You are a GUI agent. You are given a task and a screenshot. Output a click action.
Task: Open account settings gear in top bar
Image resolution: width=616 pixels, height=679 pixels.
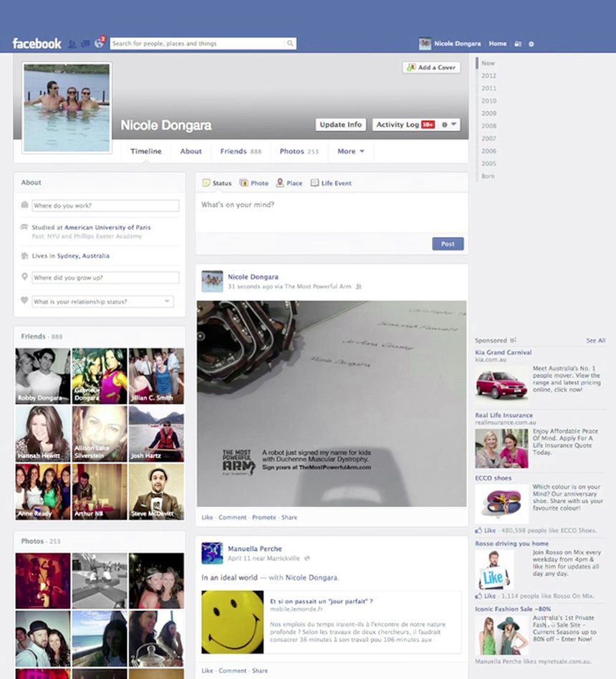coord(531,44)
